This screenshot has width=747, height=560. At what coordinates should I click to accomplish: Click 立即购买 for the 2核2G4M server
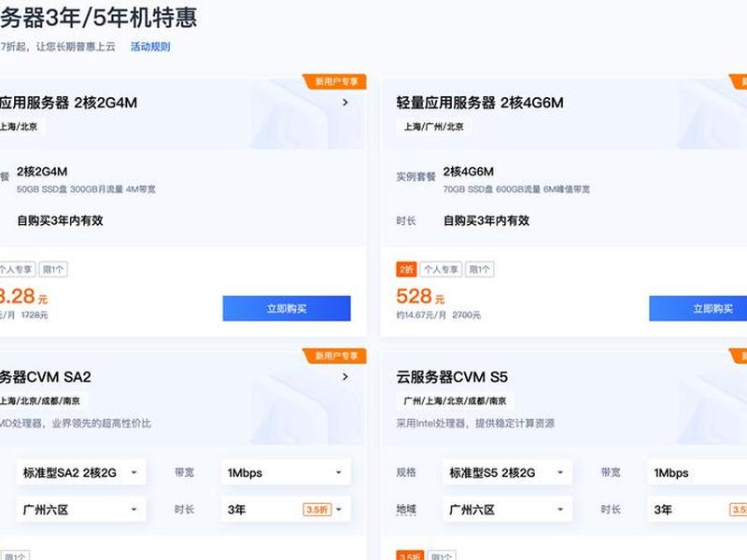click(287, 309)
